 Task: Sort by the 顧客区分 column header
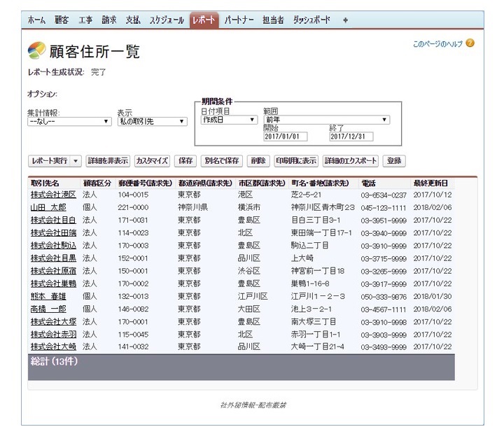pos(97,183)
